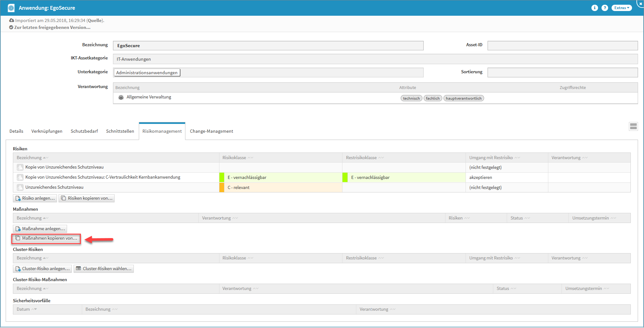The image size is (644, 328).
Task: Click the checkmark icon beside Zur letzten Version
Action: point(11,27)
